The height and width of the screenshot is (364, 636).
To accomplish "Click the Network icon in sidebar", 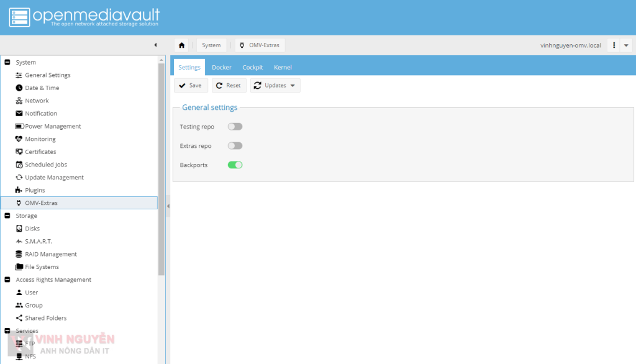I will (x=19, y=101).
